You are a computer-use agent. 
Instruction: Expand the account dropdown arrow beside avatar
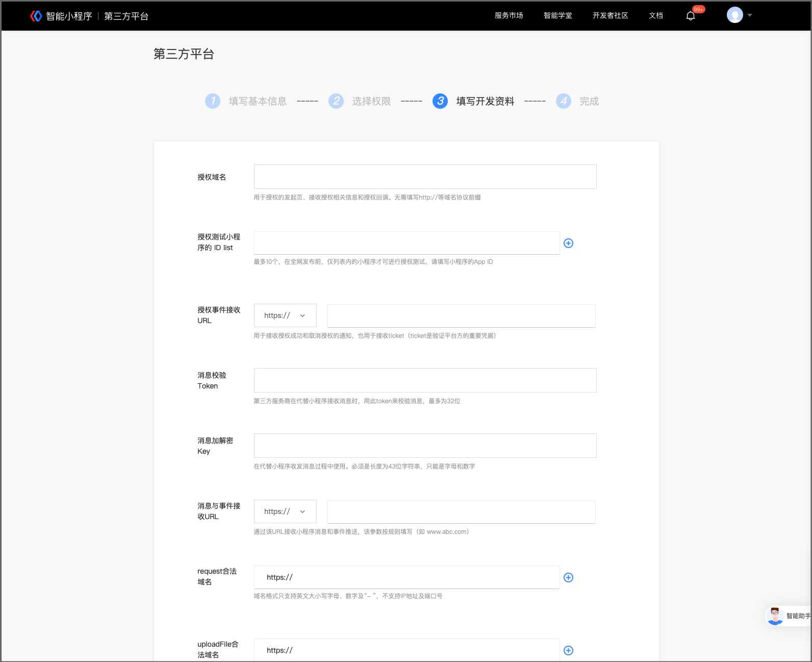click(750, 15)
